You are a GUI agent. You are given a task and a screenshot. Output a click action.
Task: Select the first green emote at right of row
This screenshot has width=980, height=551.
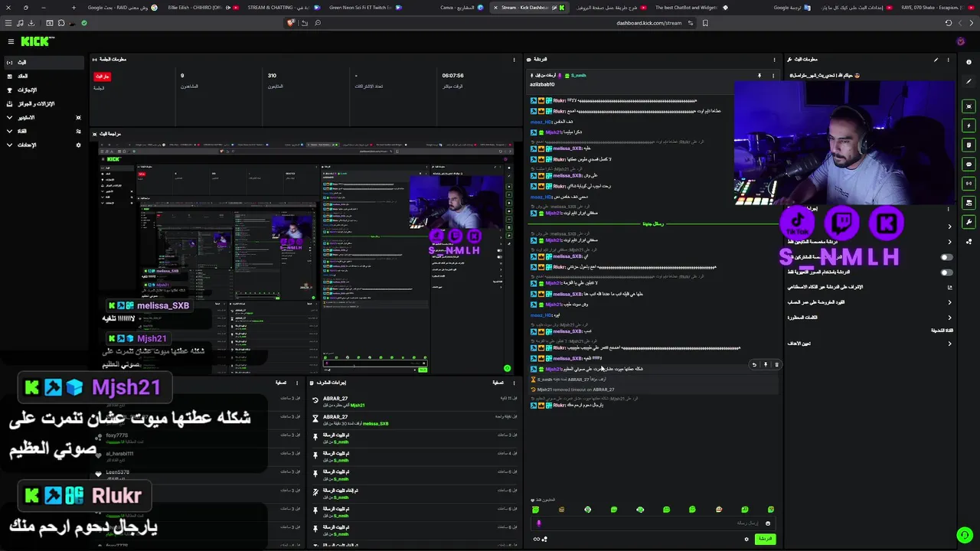click(771, 510)
